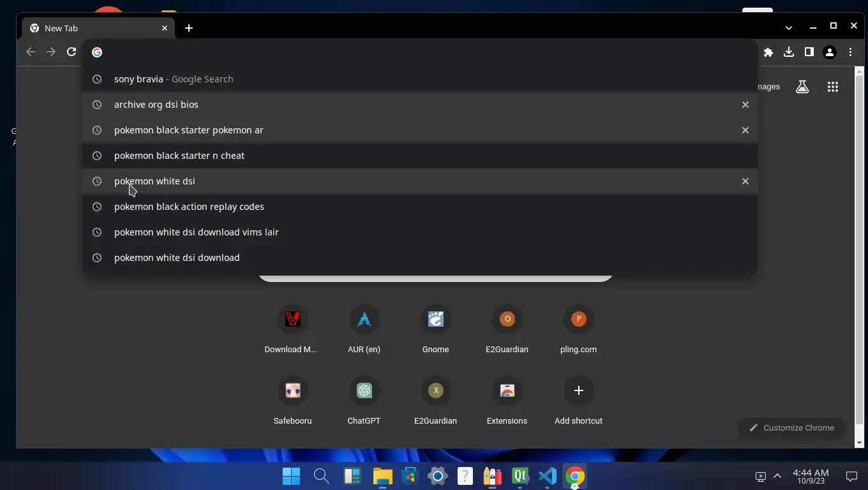Choose last suggestion 'pokemon white dsi download'
Screen dimensions: 868x490
[420, 258]
